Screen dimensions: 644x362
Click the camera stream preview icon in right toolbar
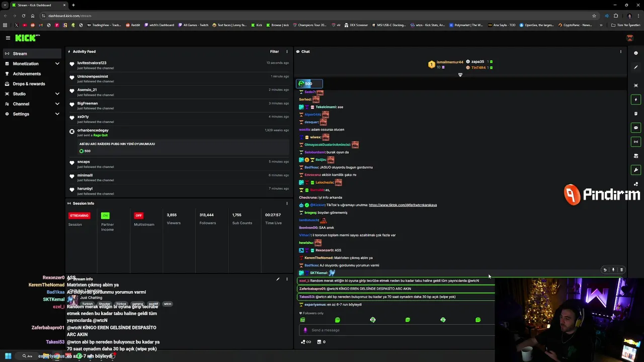click(x=636, y=156)
